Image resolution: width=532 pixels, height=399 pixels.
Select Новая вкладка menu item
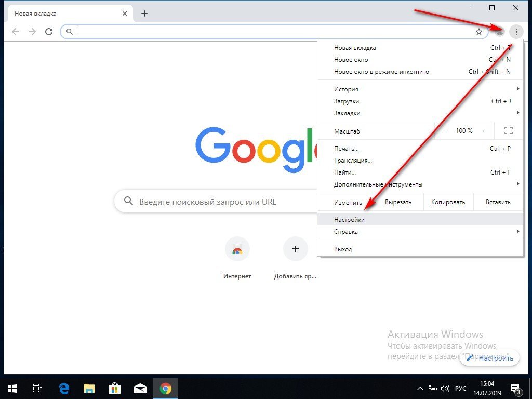[x=420, y=48]
